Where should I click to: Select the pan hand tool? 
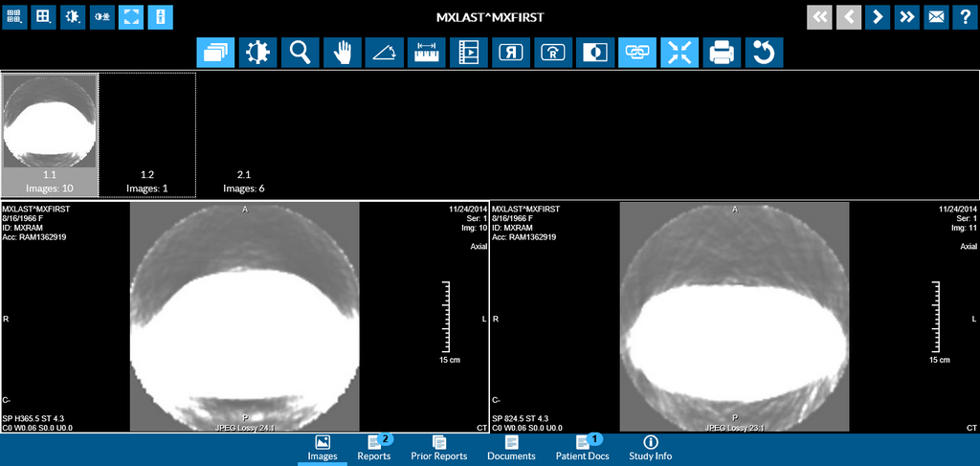tap(342, 53)
